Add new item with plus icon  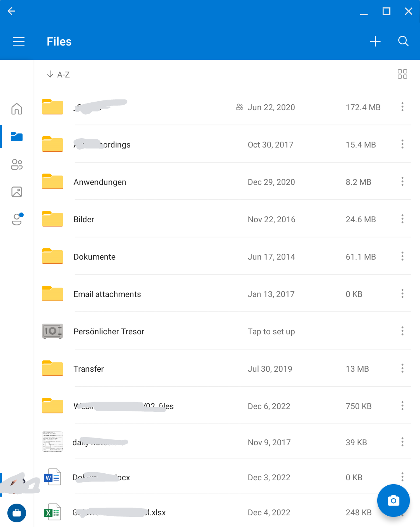pos(375,41)
